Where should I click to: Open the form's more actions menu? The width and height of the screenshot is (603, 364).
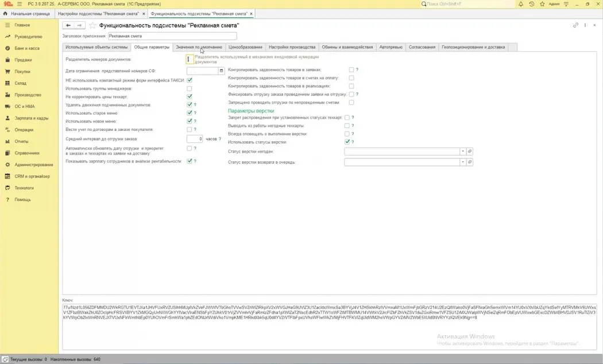pos(585,25)
